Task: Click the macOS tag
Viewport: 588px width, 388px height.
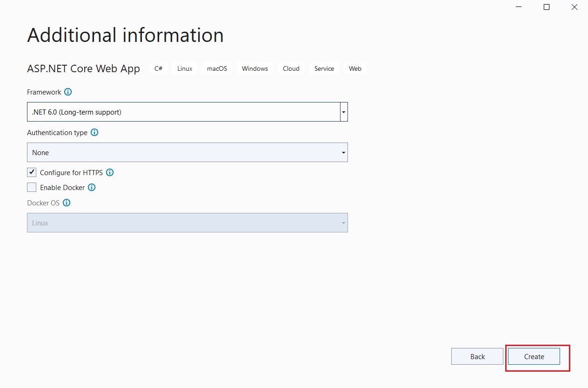Action: (x=217, y=68)
